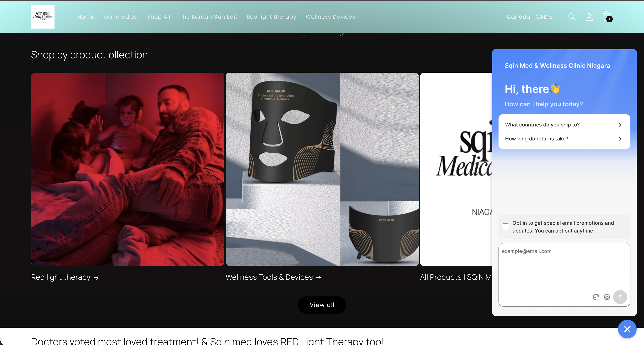Screen dimensions: 644x345
Task: Open the sqinmed.ca menu link
Action: coord(121,17)
